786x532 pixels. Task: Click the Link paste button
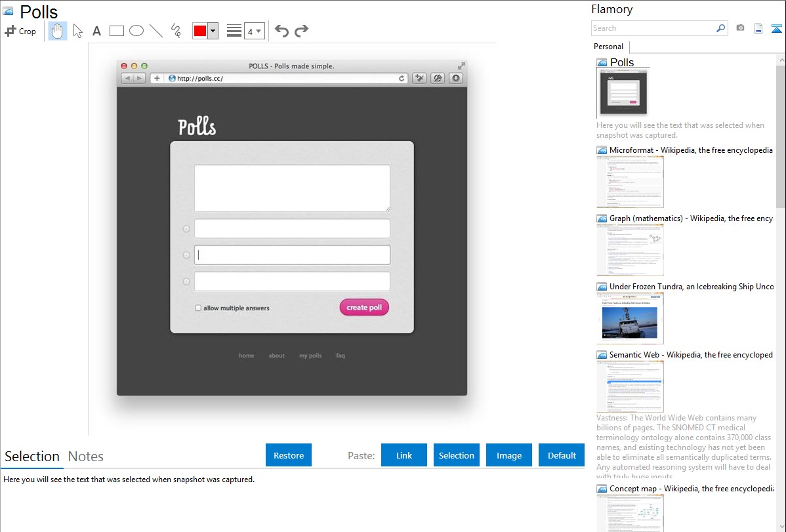[404, 455]
